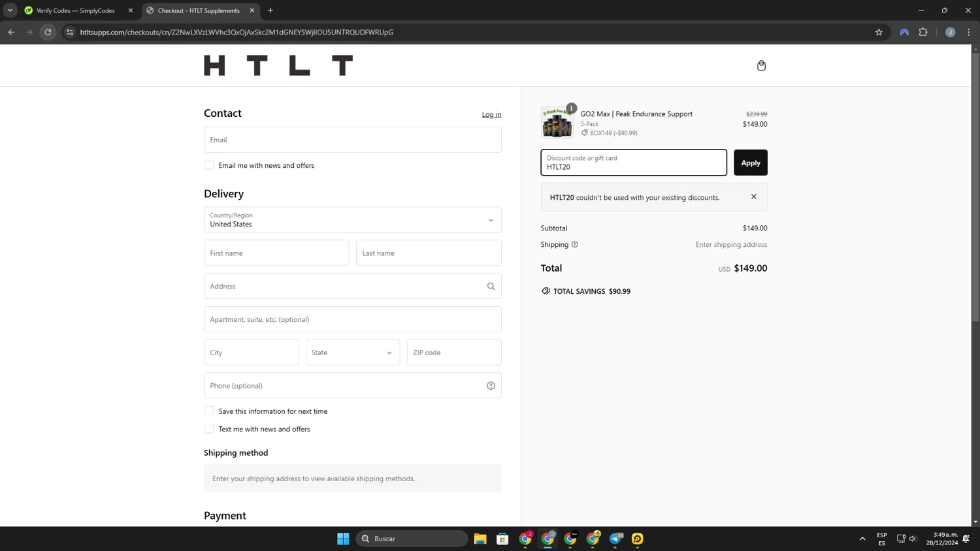Image resolution: width=980 pixels, height=551 pixels.
Task: Open the State dropdown
Action: 353,353
